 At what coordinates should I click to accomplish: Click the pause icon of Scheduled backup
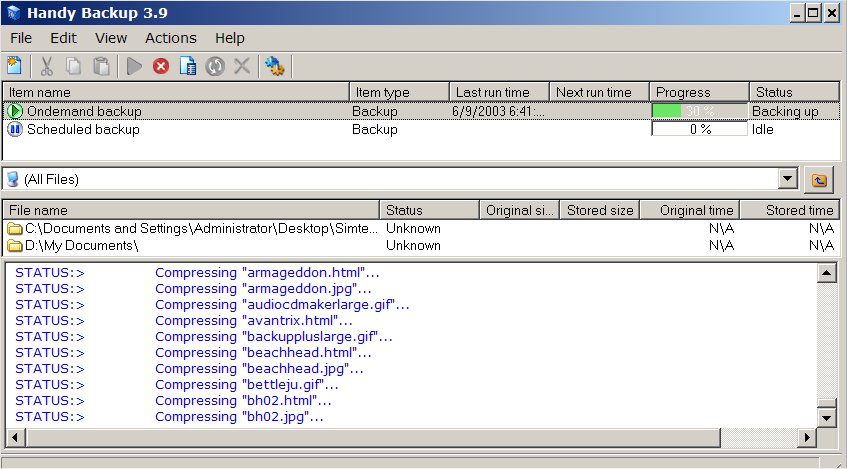(x=15, y=130)
